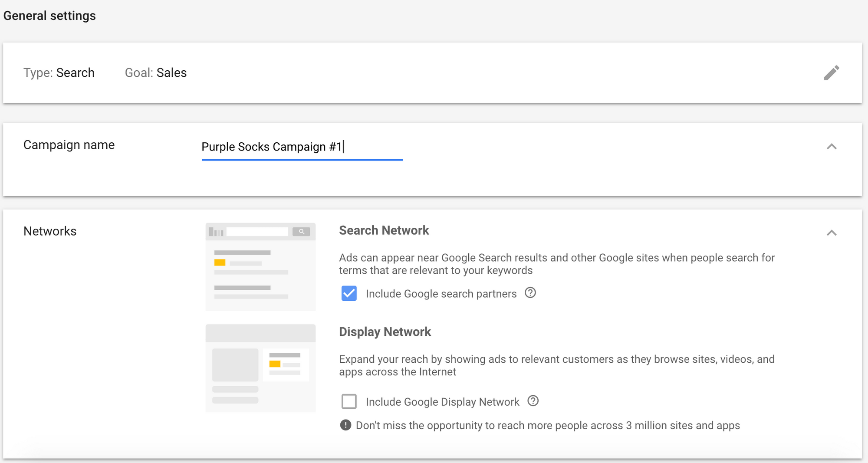This screenshot has height=463, width=868.
Task: Click the yellow ad marker in the Display Network illustration
Action: (275, 364)
